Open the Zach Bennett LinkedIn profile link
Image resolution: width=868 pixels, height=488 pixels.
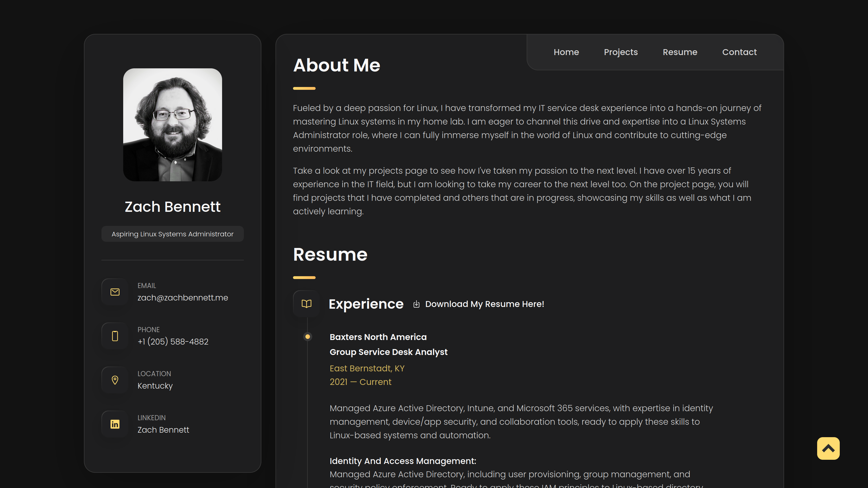[x=163, y=430]
